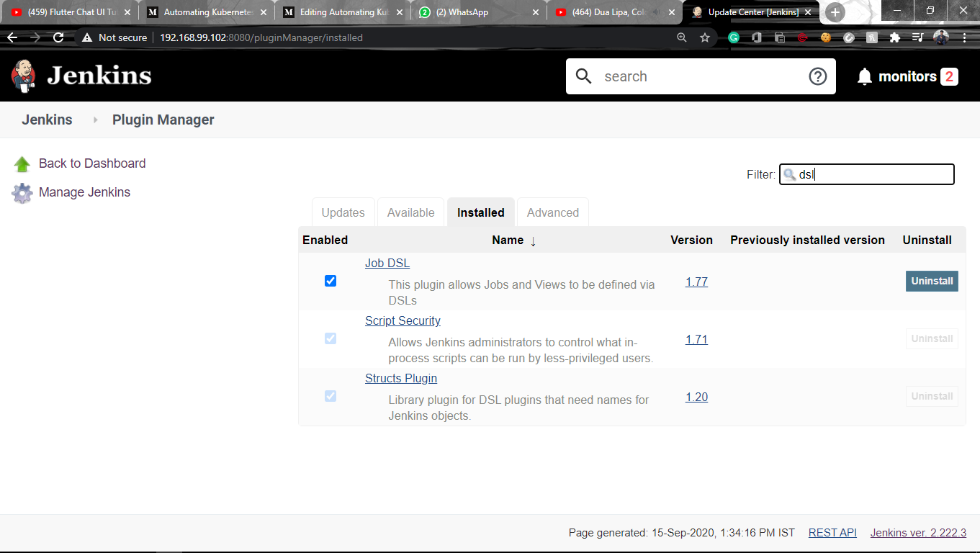The width and height of the screenshot is (980, 553).
Task: Disable the Job DSL plugin checkbox
Action: click(330, 281)
